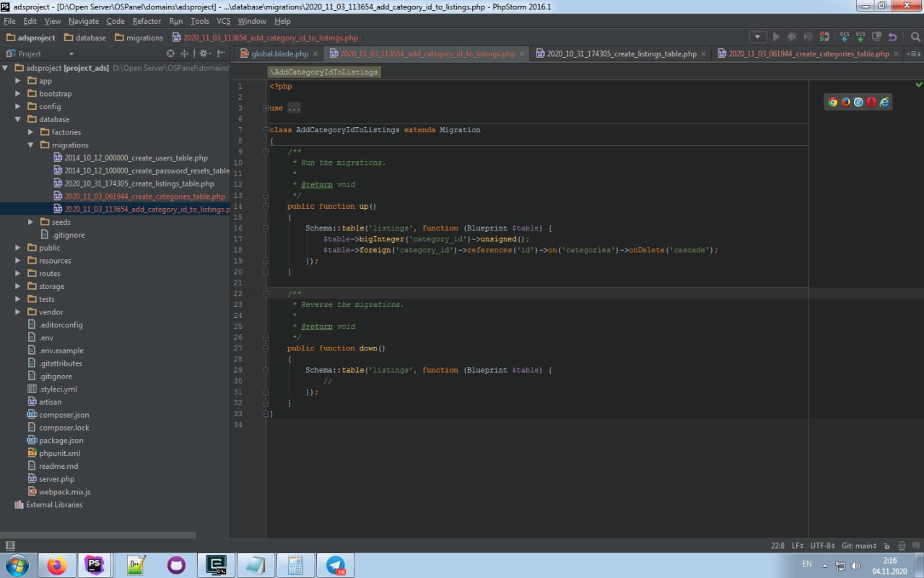Open the Git: main branch selector

coord(860,546)
